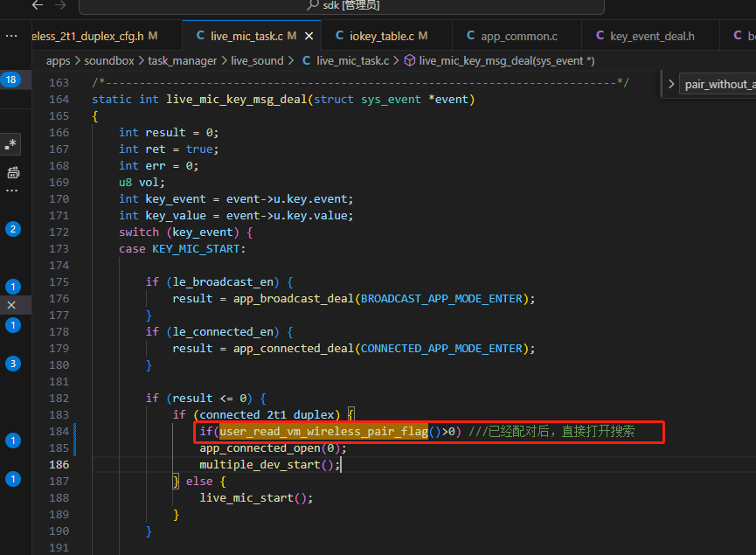This screenshot has height=555, width=756.
Task: Close the live_mic_task.c tab
Action: 309,36
